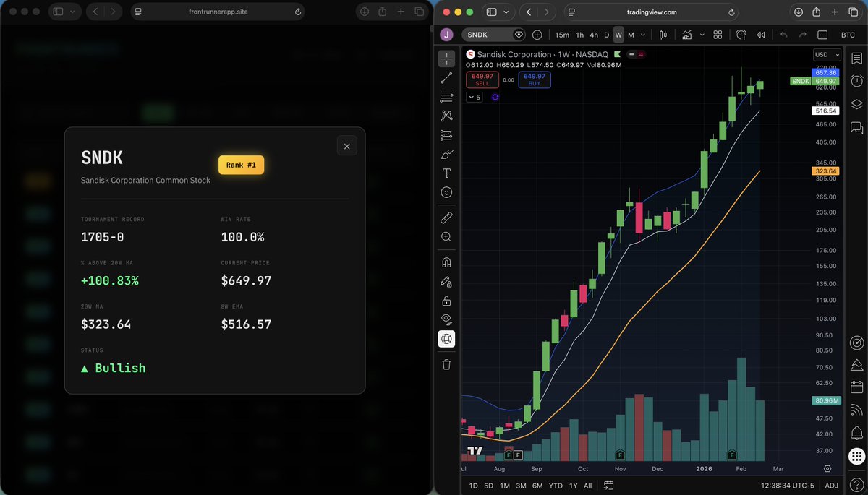Viewport: 868px width, 495px height.
Task: Open the forecasting and measurement tools
Action: click(x=446, y=135)
